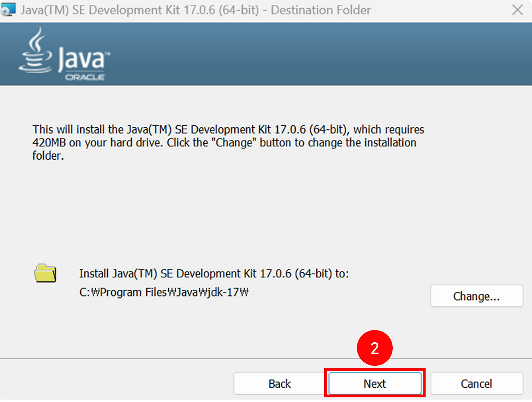
Task: Dismiss the installer with the X button
Action: point(518,10)
